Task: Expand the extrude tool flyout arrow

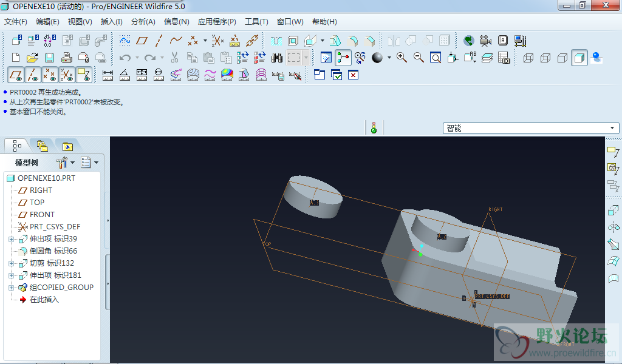Action: (x=322, y=41)
